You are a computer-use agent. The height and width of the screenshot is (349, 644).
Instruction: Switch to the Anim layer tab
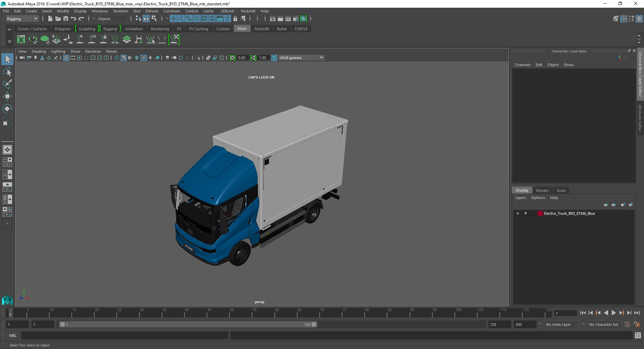[x=561, y=191]
